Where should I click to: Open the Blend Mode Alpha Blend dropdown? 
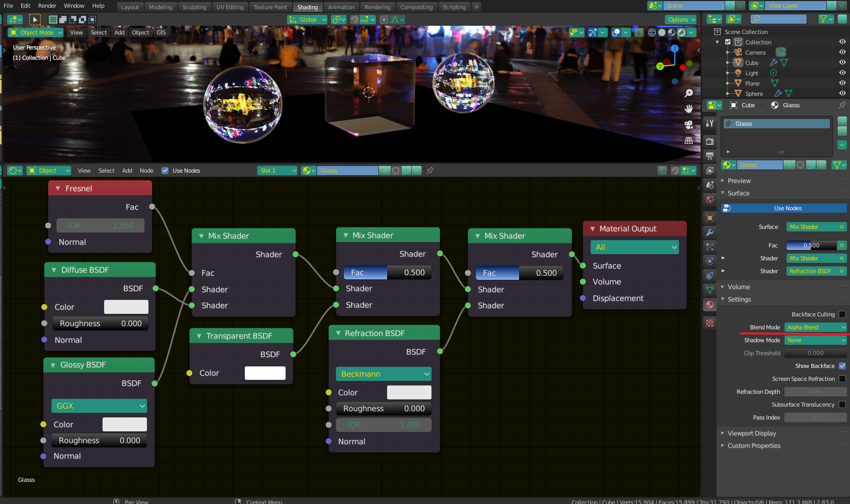pos(815,327)
